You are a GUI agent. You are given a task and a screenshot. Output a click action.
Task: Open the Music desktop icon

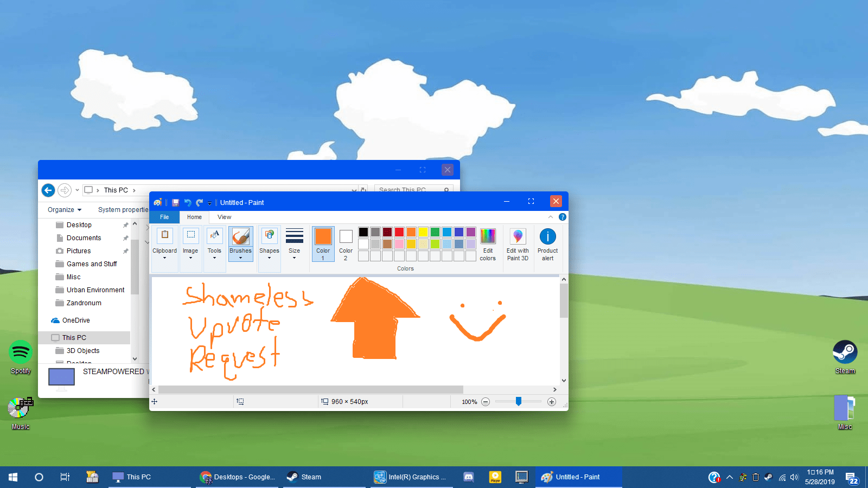21,413
